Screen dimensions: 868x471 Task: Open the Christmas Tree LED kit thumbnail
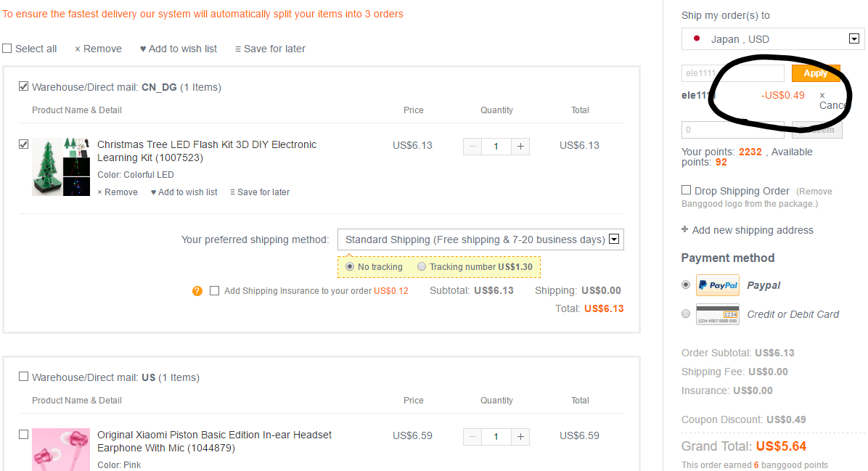[61, 167]
